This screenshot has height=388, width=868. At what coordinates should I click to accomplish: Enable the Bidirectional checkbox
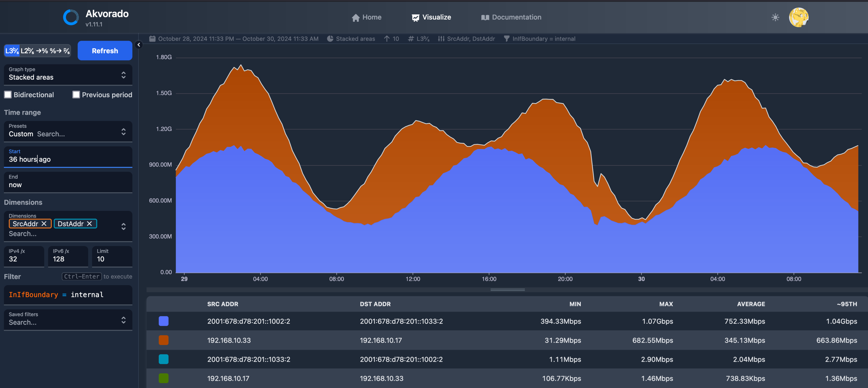pos(8,95)
